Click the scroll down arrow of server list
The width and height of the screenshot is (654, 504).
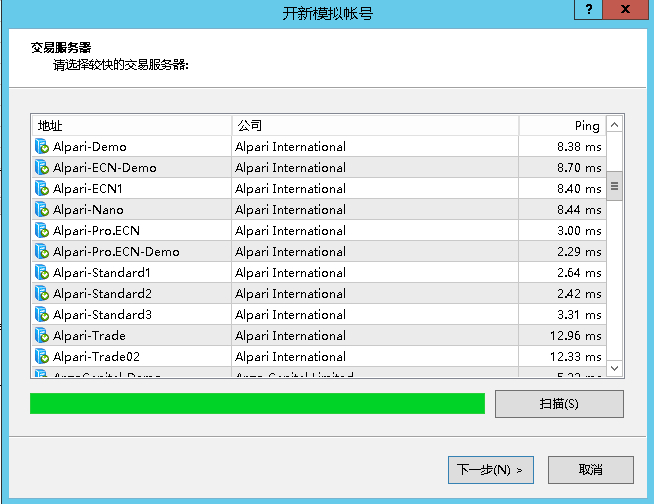coord(614,368)
